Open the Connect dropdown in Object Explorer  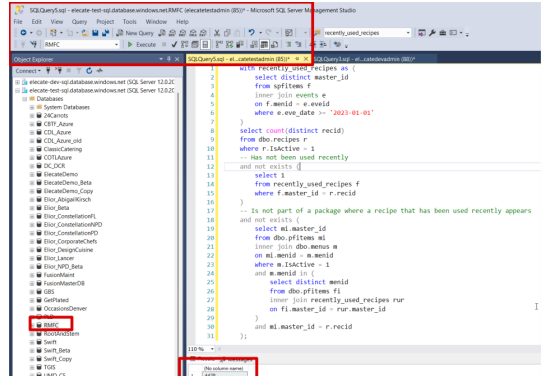click(28, 71)
